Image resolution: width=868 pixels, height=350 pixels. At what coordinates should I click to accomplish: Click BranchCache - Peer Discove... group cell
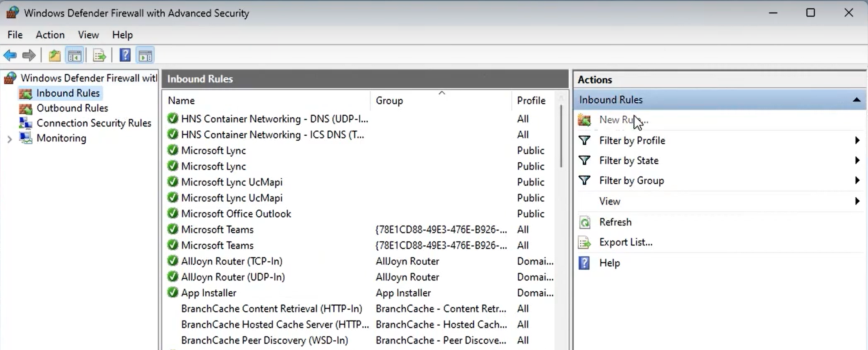point(441,340)
